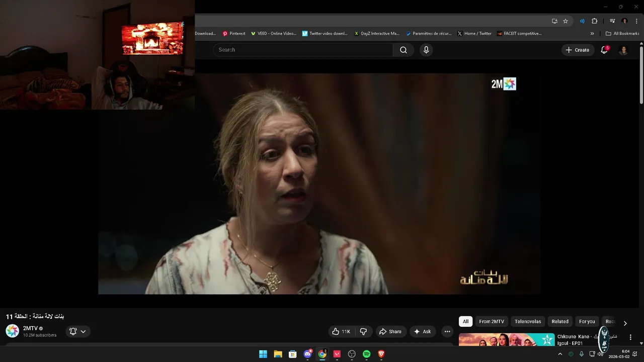This screenshot has width=644, height=362.
Task: Select the From 2MTV filter chip
Action: pos(492,321)
